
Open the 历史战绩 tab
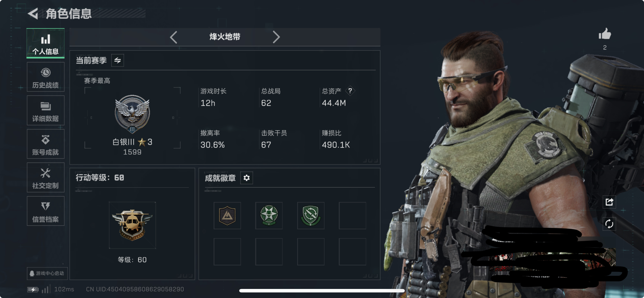[45, 77]
